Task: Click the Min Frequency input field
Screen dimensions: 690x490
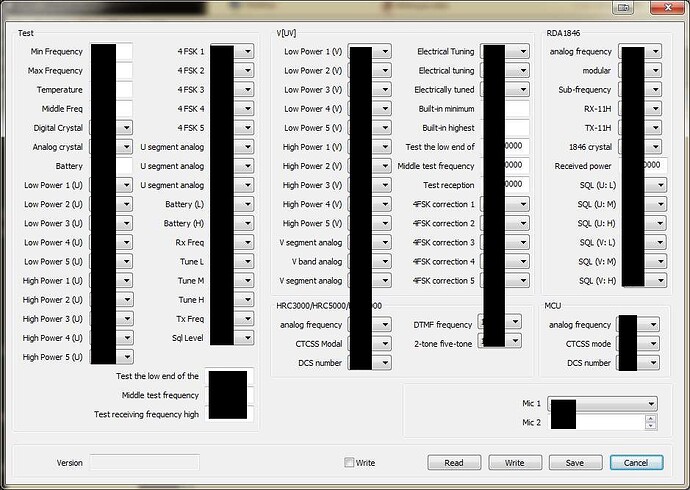Action: 124,51
